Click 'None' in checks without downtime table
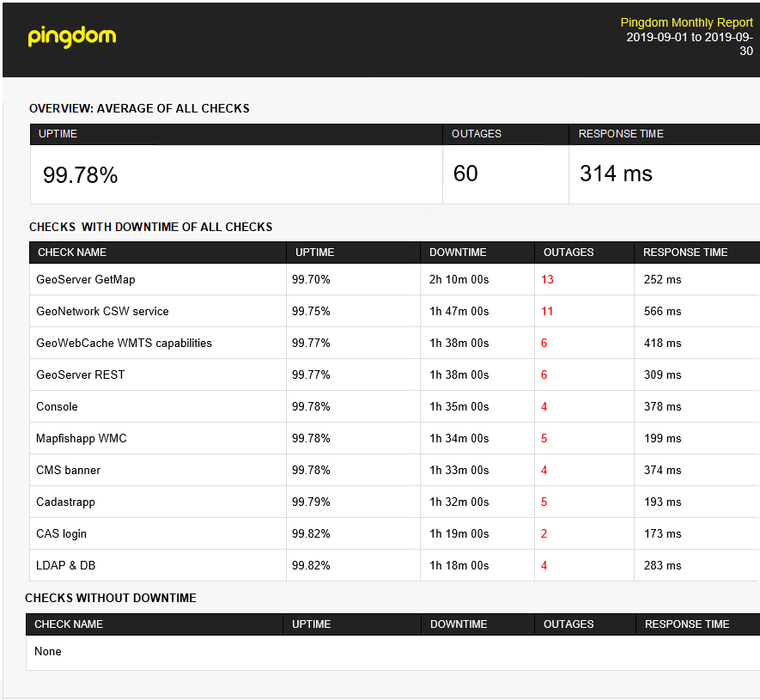Viewport: 760px width, 700px height. tap(47, 651)
